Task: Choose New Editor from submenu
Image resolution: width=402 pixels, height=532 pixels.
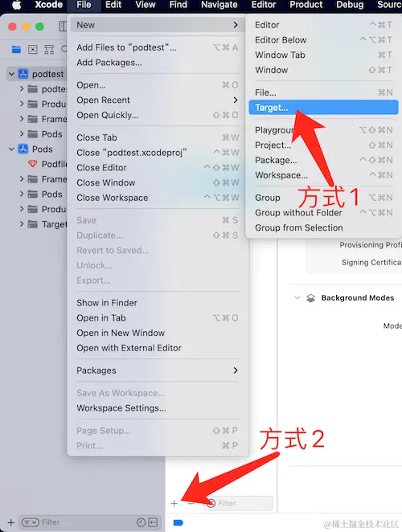Action: [x=323, y=25]
